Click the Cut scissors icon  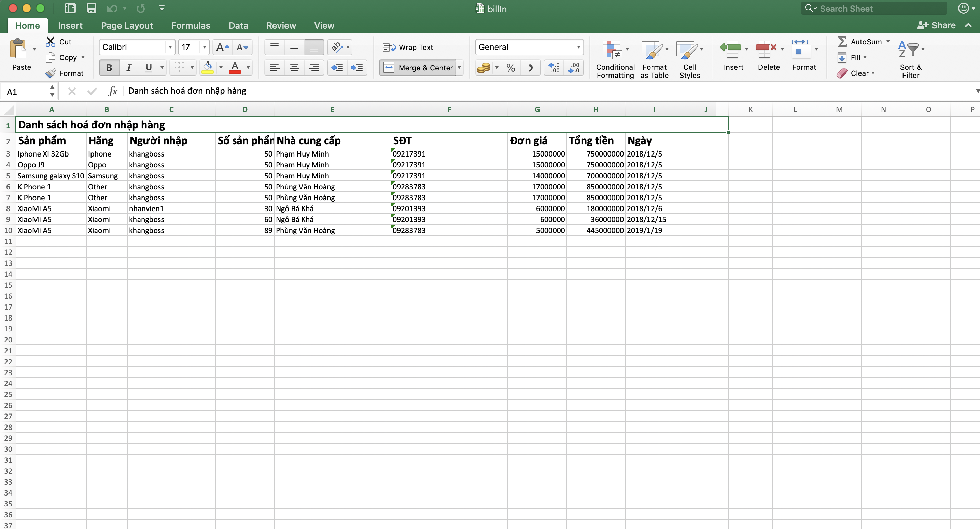50,41
